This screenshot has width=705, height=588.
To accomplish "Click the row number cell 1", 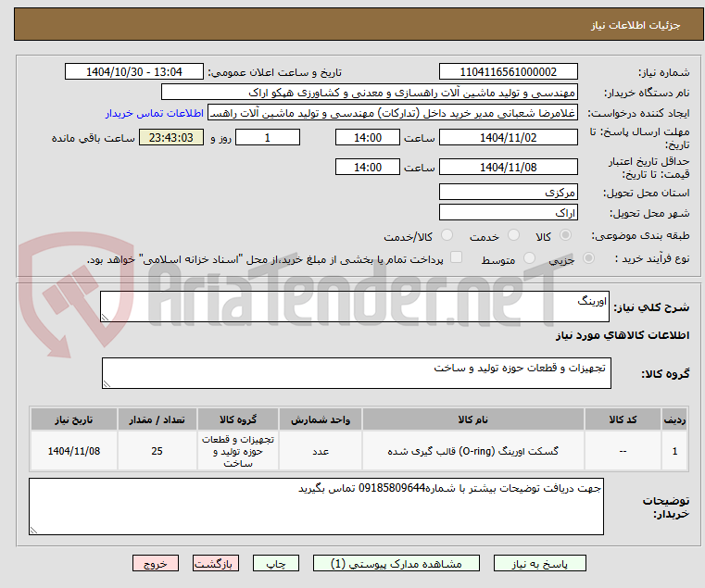I will [674, 451].
